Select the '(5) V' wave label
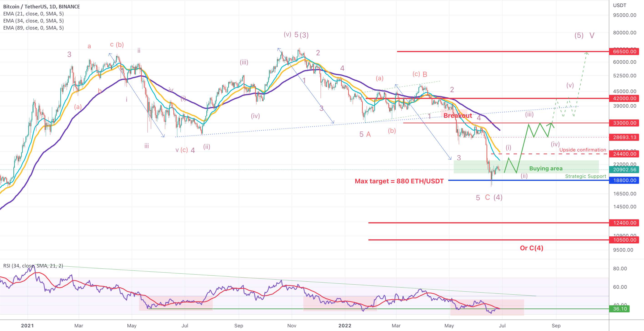644x331 pixels. click(x=584, y=35)
